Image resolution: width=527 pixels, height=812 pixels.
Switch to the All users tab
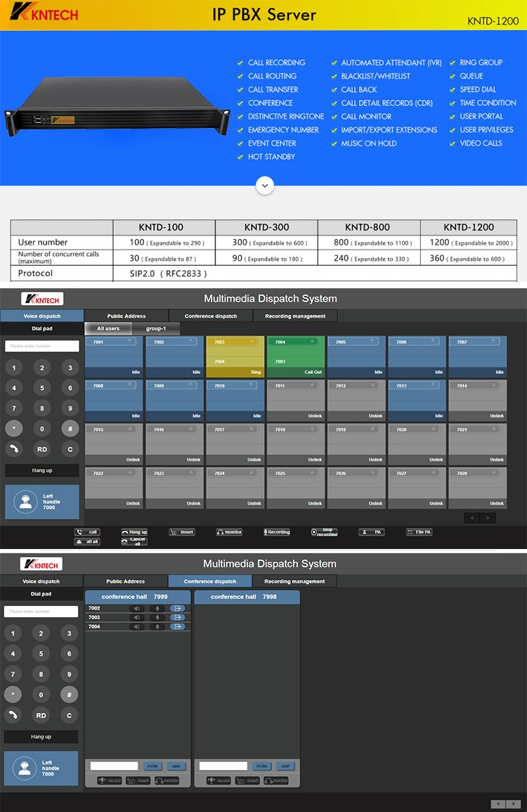108,329
